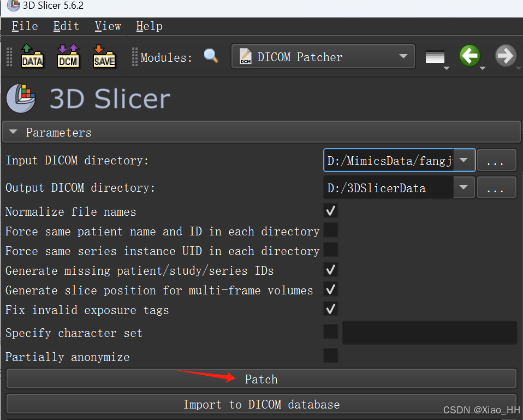Expand Input DICOM directory dropdown arrow
Image resolution: width=523 pixels, height=420 pixels.
pos(463,160)
